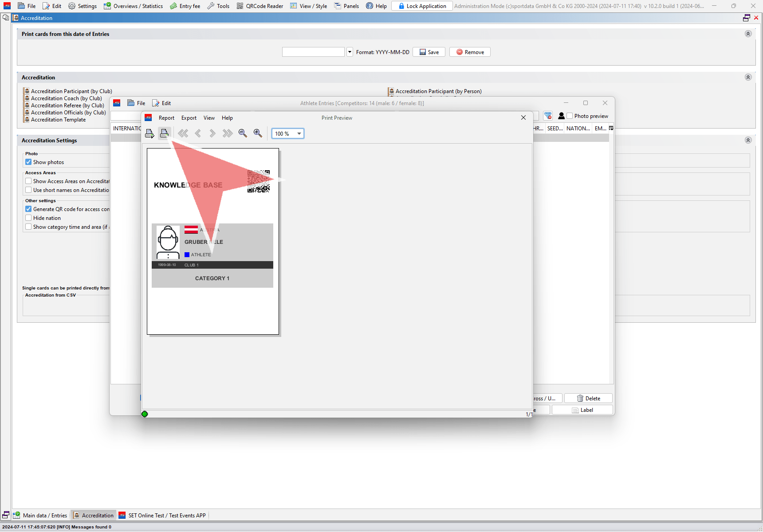Click the SEED... column header

555,129
